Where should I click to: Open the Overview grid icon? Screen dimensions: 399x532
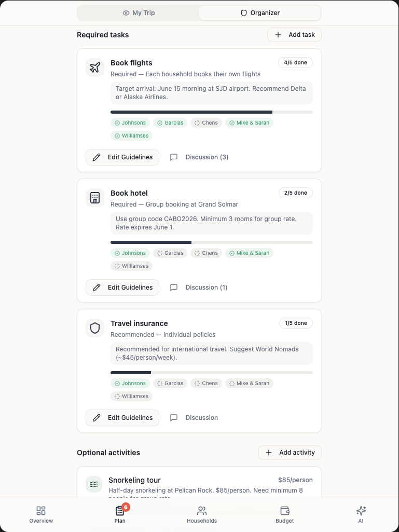click(x=41, y=511)
